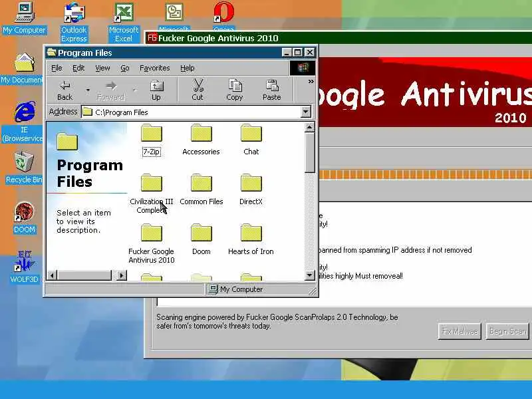Click the Back toolbar button

(65, 90)
